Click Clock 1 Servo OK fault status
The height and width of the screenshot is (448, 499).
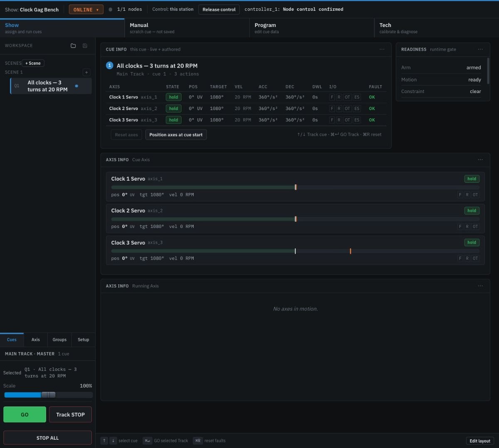(372, 97)
